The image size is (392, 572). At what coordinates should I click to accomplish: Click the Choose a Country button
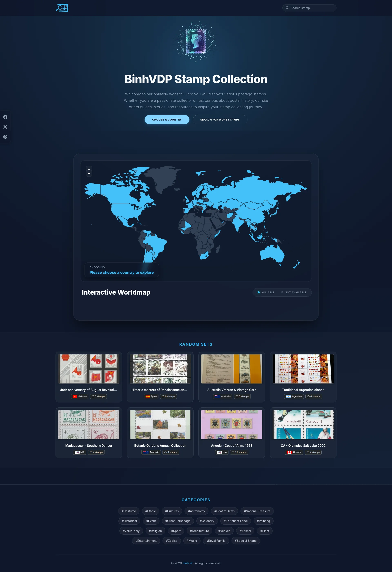tap(167, 120)
